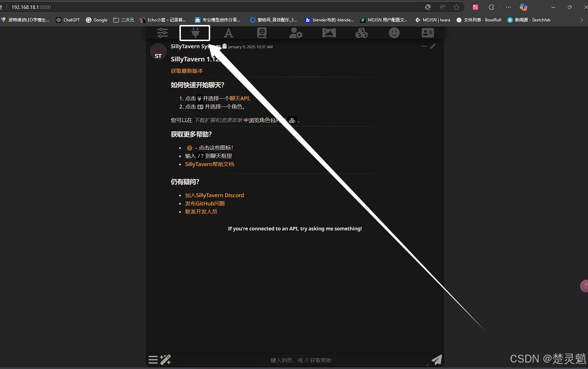588x369 pixels.
Task: Click 下载扩展和资源菜单 link
Action: tap(218, 120)
